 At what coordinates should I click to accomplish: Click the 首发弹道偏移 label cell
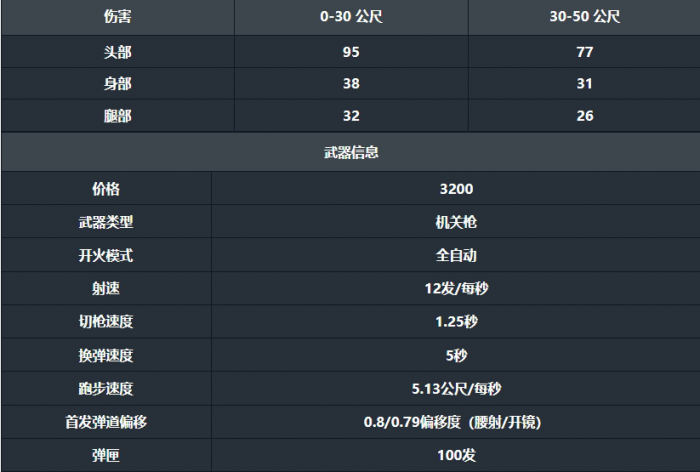tap(106, 422)
